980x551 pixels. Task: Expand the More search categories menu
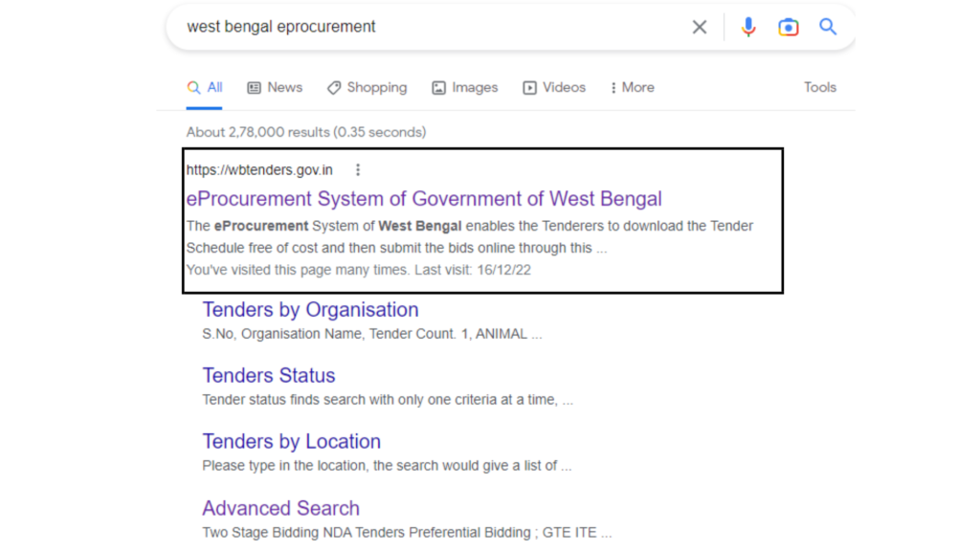click(632, 87)
